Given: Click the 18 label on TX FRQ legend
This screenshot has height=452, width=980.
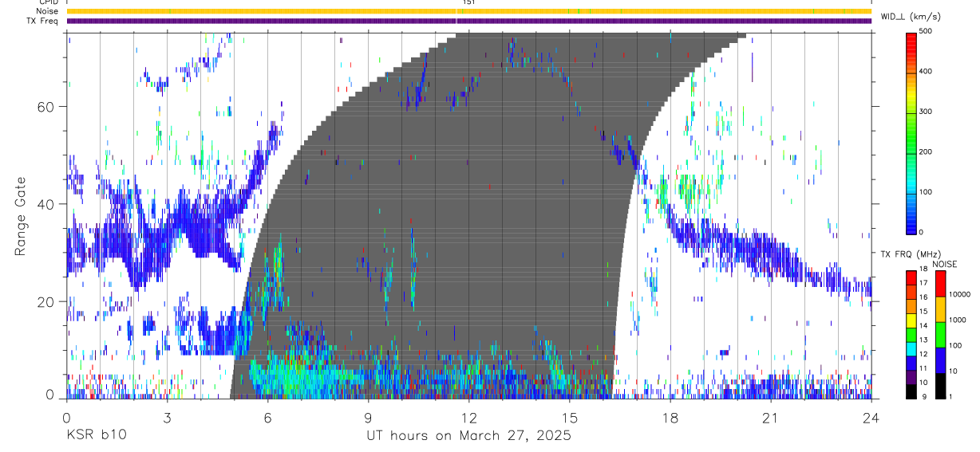Looking at the screenshot, I should (923, 269).
